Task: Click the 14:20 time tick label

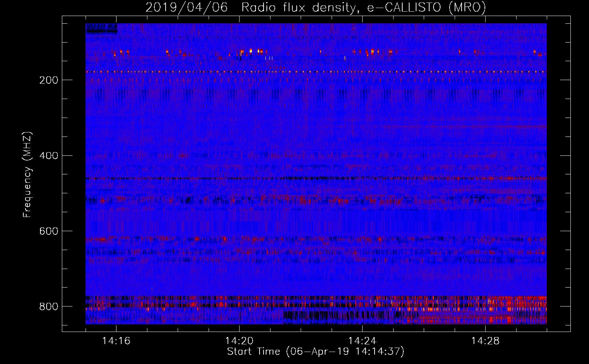Action: [239, 341]
